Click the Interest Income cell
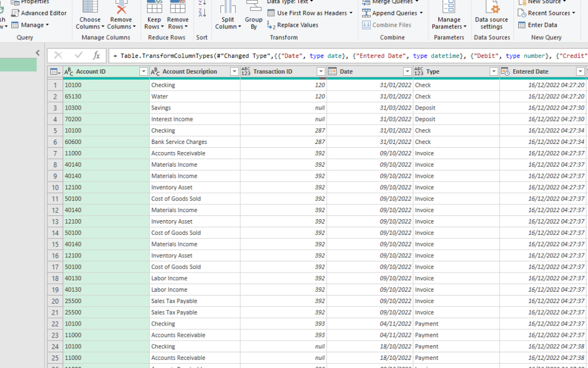588x368 pixels. pos(195,119)
